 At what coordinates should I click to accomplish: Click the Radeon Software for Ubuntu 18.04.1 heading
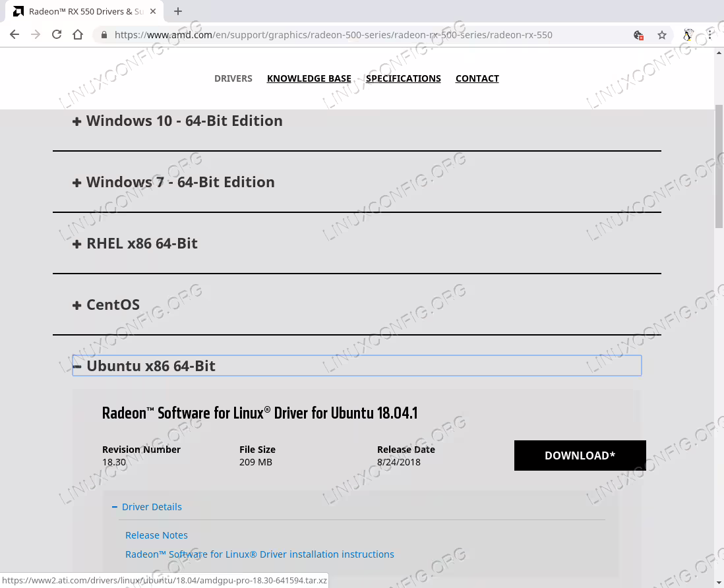click(x=260, y=413)
